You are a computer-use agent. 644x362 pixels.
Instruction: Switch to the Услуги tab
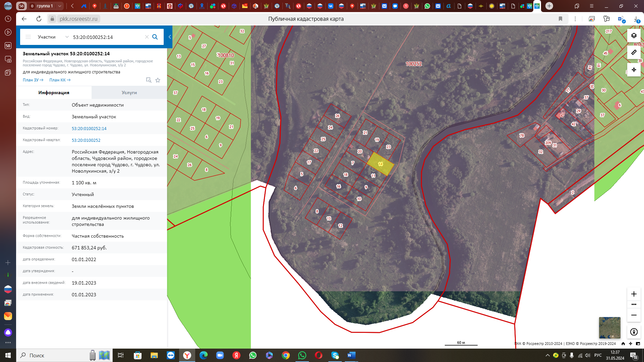click(x=129, y=93)
